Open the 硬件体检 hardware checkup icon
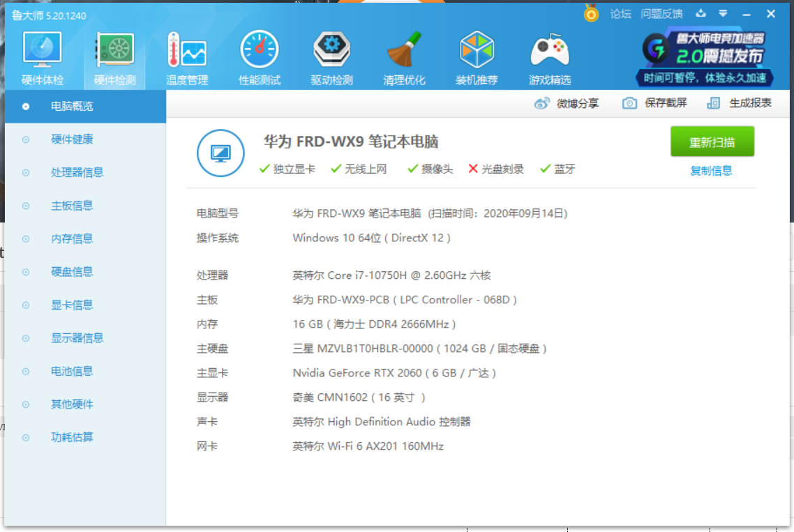 (42, 58)
